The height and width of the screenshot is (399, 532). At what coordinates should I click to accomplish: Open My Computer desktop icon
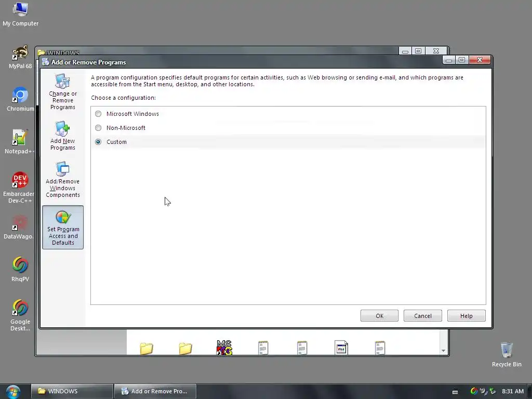(x=20, y=14)
